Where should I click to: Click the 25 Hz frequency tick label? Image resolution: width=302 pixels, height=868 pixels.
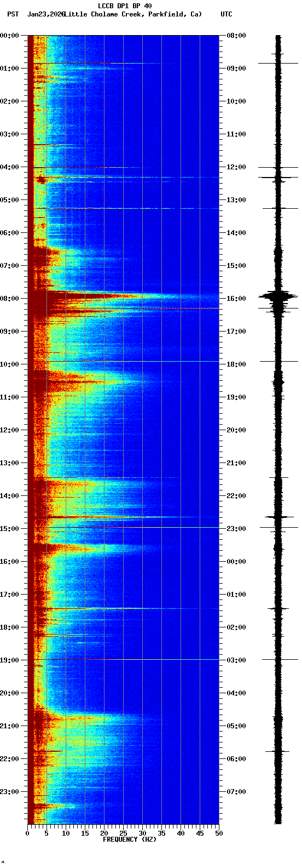tap(123, 833)
